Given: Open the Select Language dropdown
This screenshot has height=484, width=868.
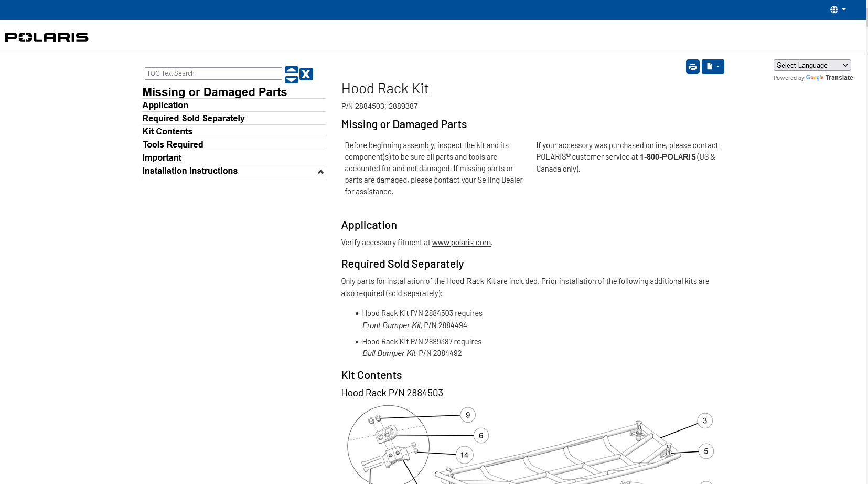Looking at the screenshot, I should (x=811, y=65).
